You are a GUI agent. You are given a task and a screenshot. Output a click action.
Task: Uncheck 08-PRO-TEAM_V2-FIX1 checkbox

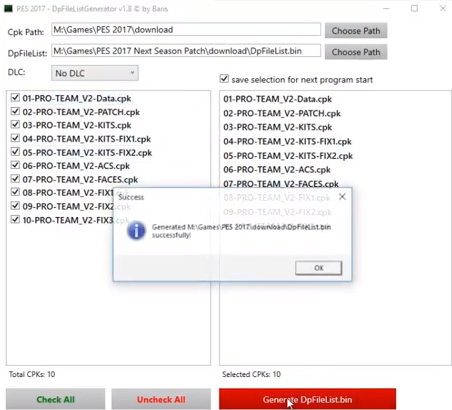tap(15, 192)
